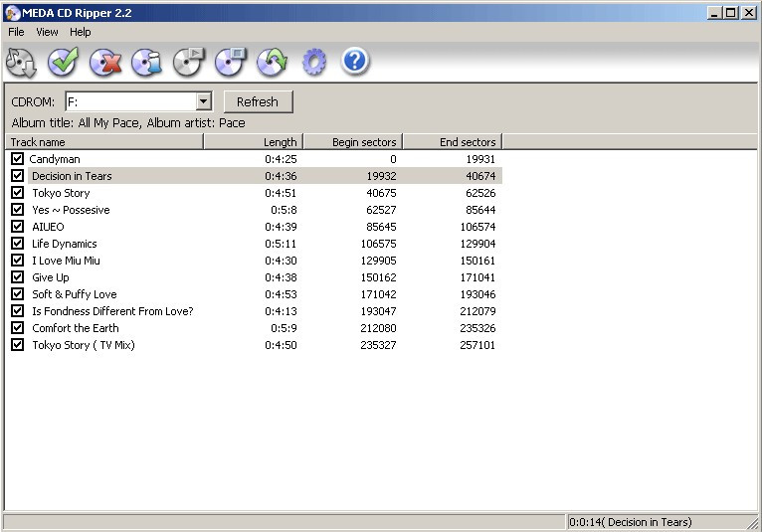
Task: Click the application icon in the title bar
Action: 12,13
